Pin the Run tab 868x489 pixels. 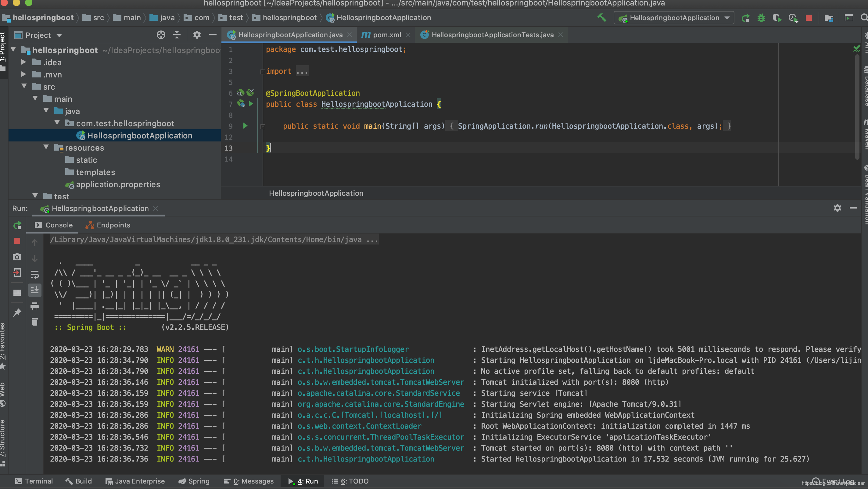(x=17, y=312)
